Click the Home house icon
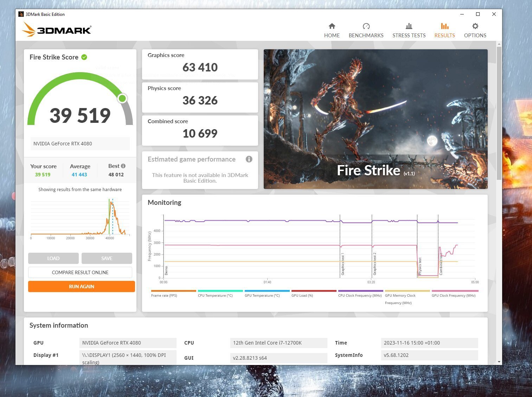The height and width of the screenshot is (397, 532). point(332,26)
